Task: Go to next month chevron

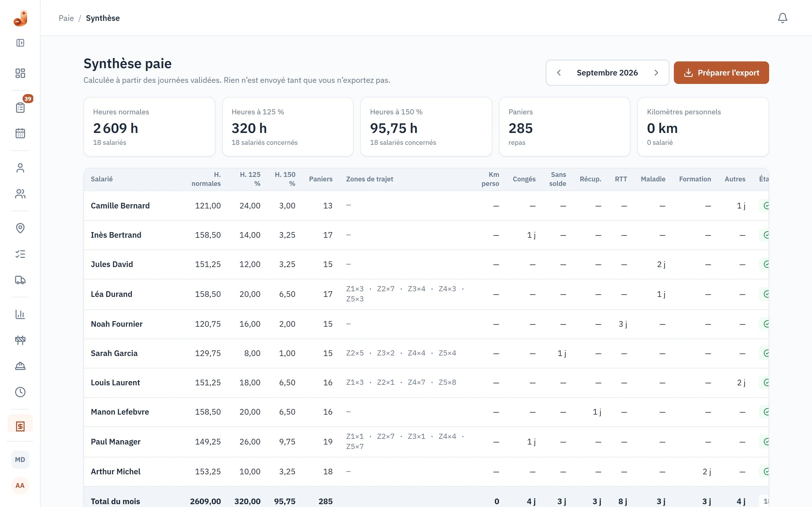Action: pyautogui.click(x=656, y=73)
